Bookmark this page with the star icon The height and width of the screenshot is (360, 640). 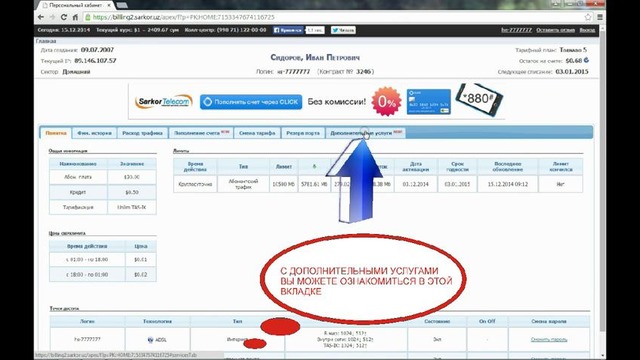588,17
